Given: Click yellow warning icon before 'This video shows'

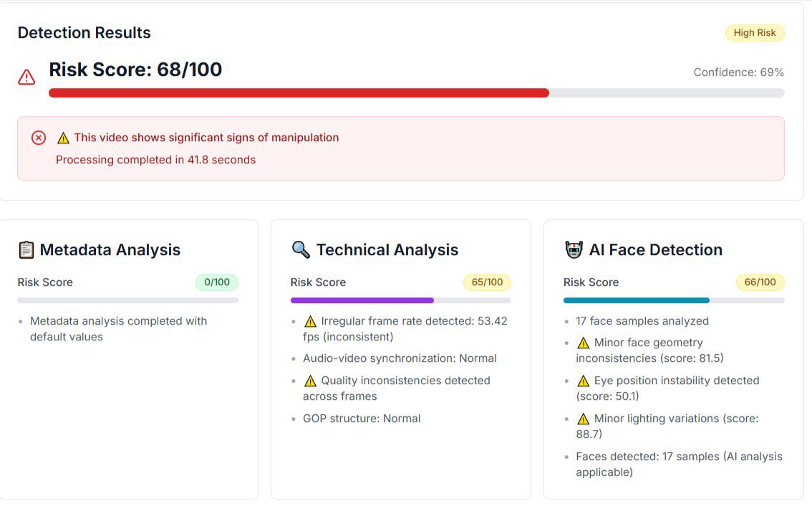Looking at the screenshot, I should pyautogui.click(x=63, y=138).
